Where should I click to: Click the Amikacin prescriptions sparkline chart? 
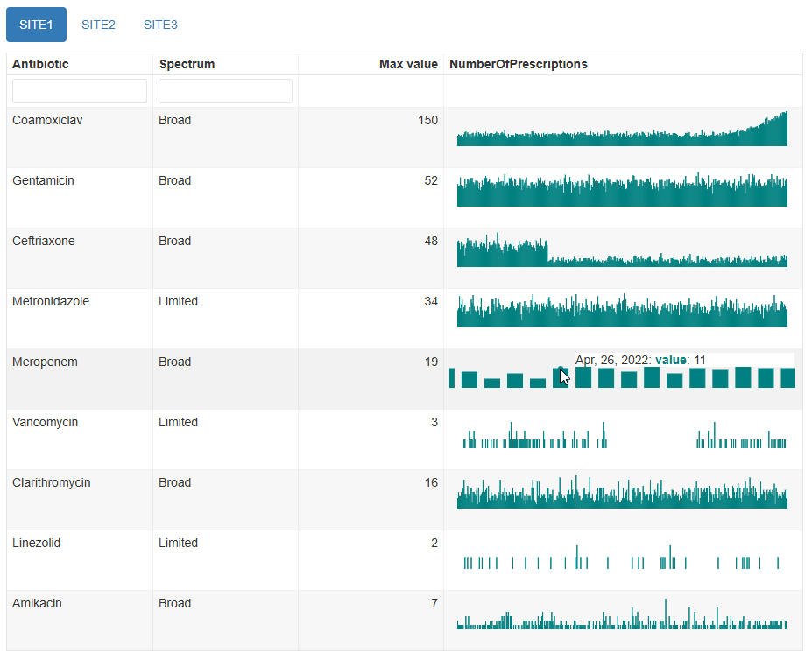(x=622, y=619)
